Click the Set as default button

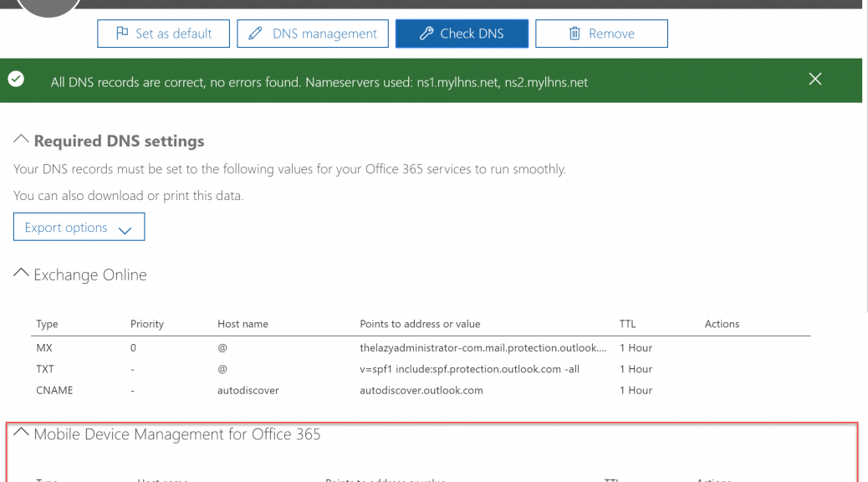pos(163,33)
